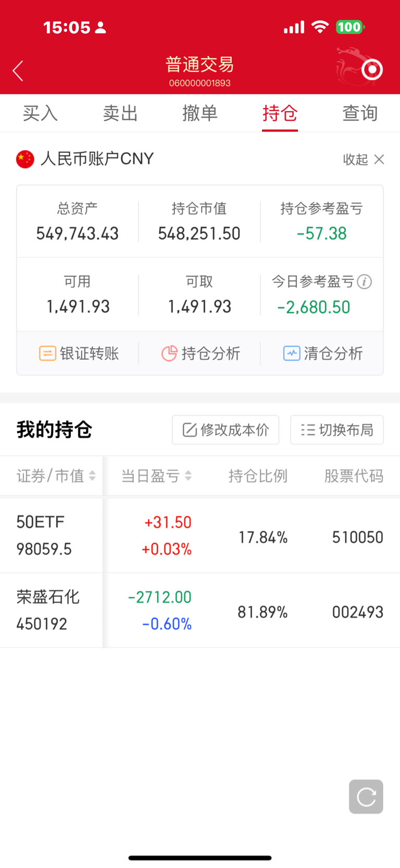Open 持仓分析 position analysis
Viewport: 400px width, 868px height.
tap(201, 353)
